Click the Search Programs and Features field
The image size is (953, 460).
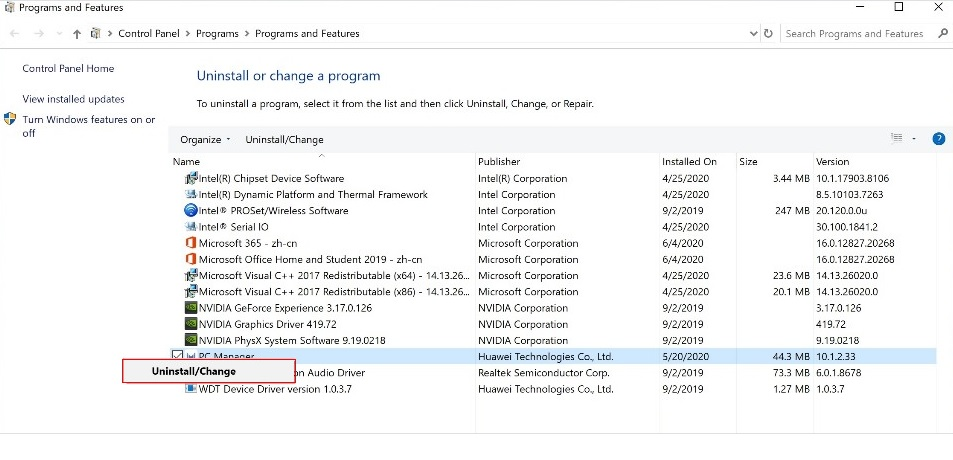click(854, 33)
